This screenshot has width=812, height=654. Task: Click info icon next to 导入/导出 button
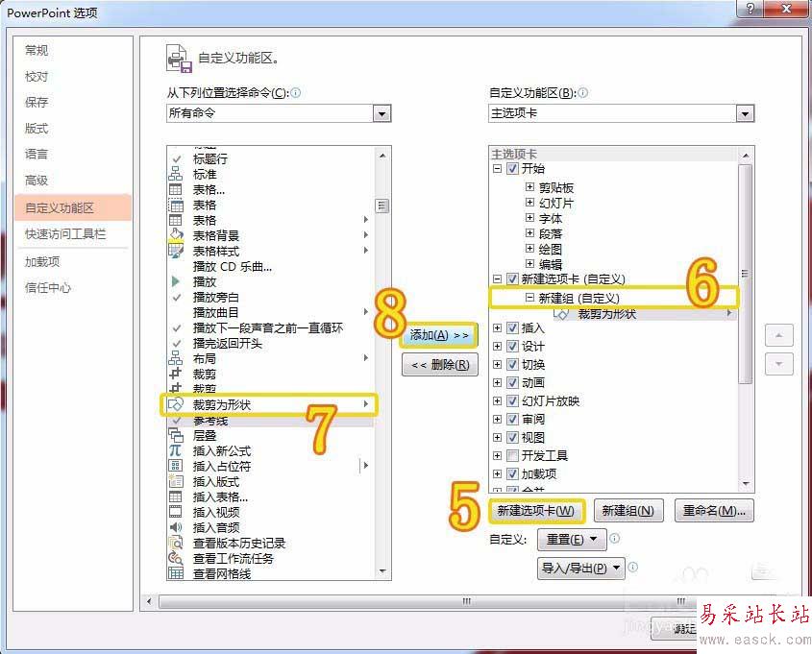633,567
